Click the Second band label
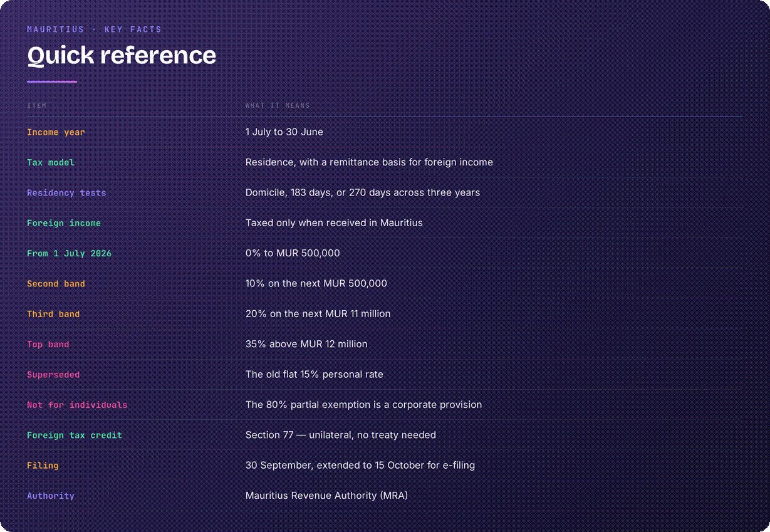Screen dimensions: 770x532 click(56, 284)
